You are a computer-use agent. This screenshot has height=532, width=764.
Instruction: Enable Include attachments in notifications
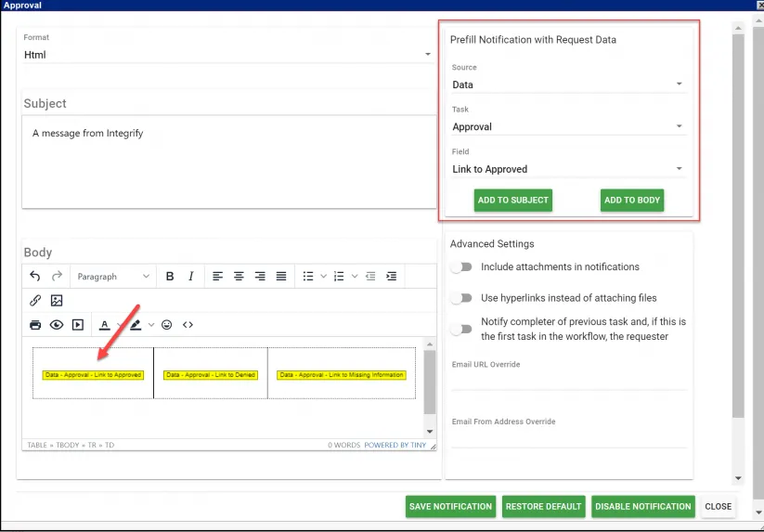click(461, 267)
